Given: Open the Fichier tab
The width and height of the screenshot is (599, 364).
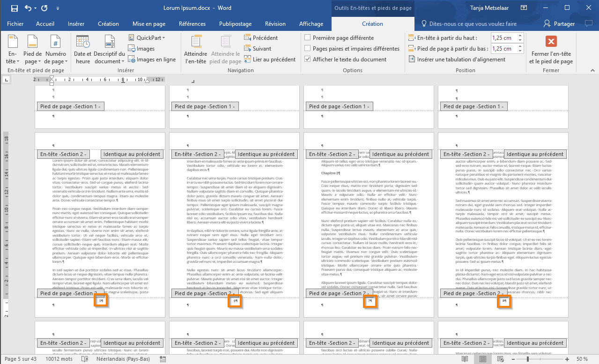Looking at the screenshot, I should click(15, 24).
